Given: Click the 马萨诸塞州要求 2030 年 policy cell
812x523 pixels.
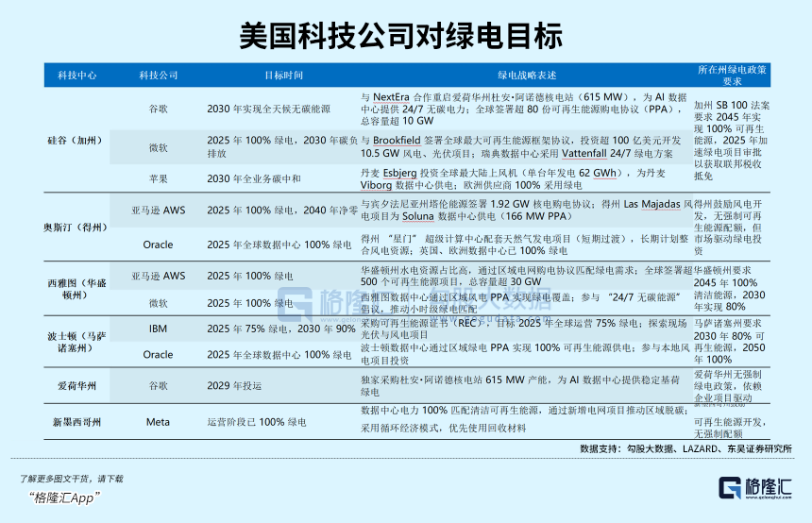Looking at the screenshot, I should (x=729, y=341).
